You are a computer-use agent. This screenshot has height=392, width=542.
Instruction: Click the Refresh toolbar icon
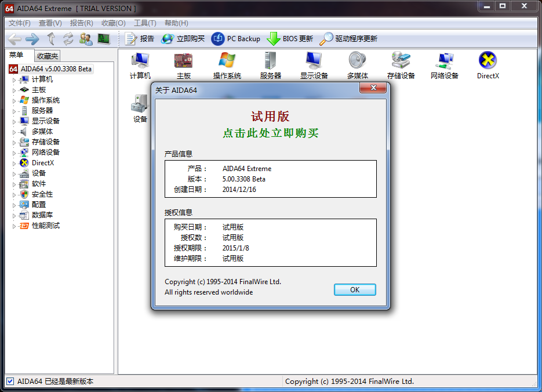coord(68,39)
